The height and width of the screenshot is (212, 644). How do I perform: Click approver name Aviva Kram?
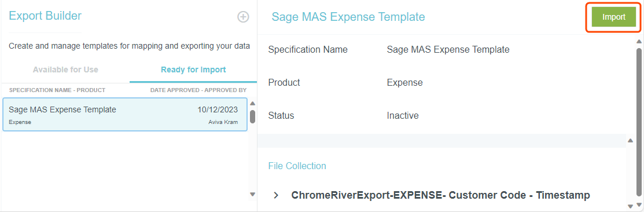pos(223,122)
